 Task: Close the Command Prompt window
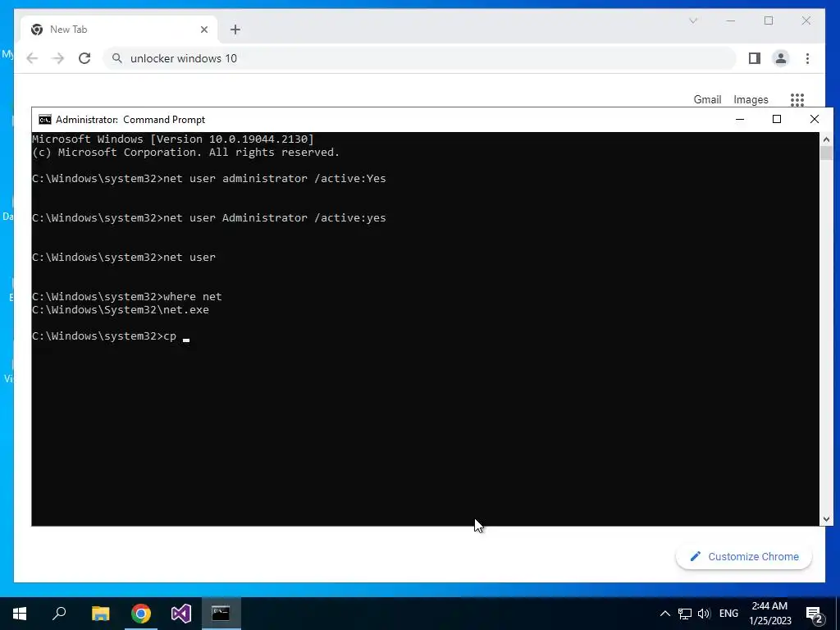click(815, 120)
